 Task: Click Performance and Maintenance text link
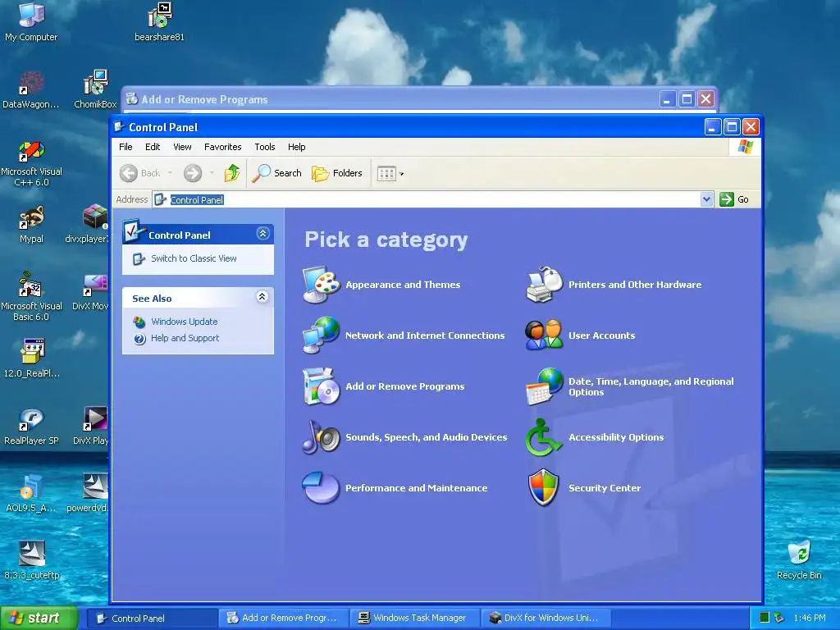416,488
